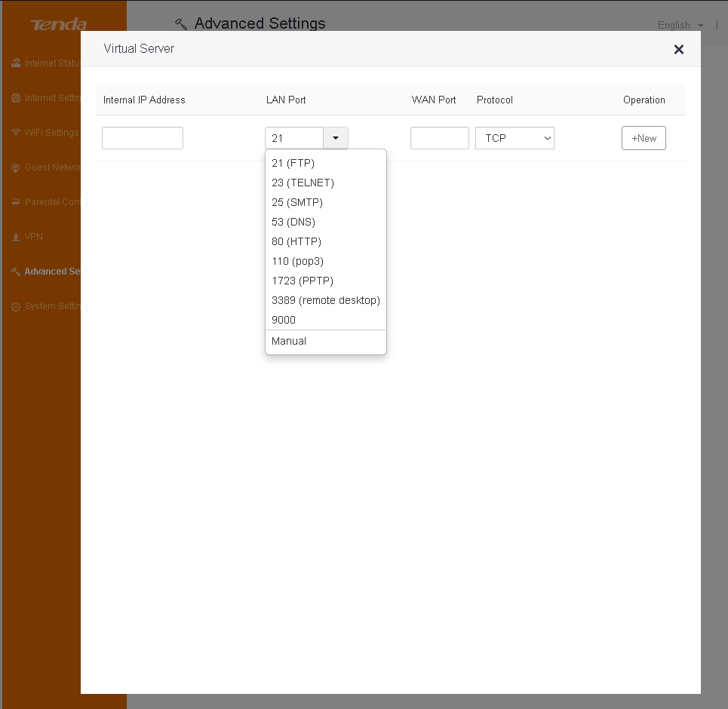Click the System Settings gear icon
This screenshot has width=728, height=709.
16,306
